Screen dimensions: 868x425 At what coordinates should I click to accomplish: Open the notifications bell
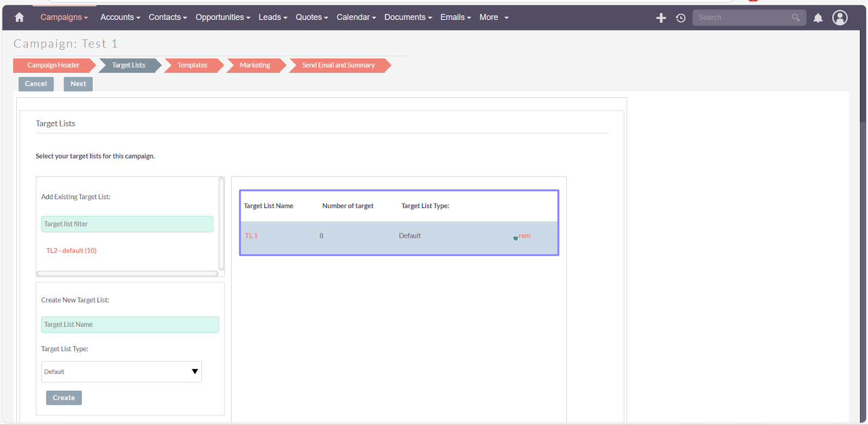click(x=818, y=18)
